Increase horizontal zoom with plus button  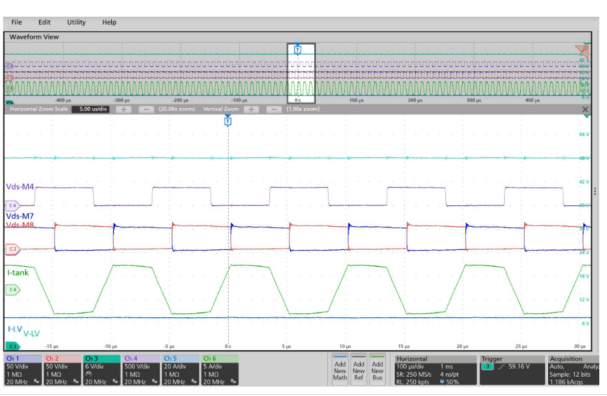123,110
